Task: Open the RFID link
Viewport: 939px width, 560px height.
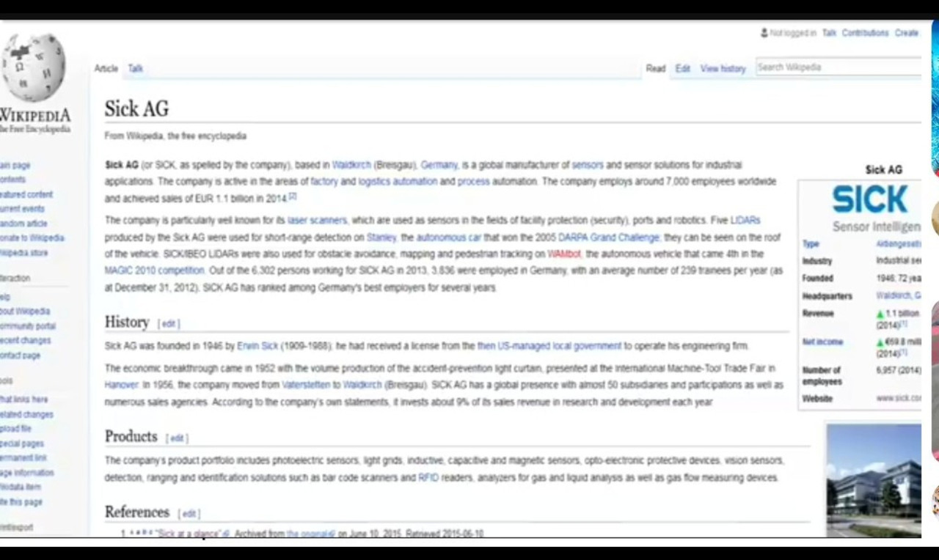Action: click(x=428, y=478)
